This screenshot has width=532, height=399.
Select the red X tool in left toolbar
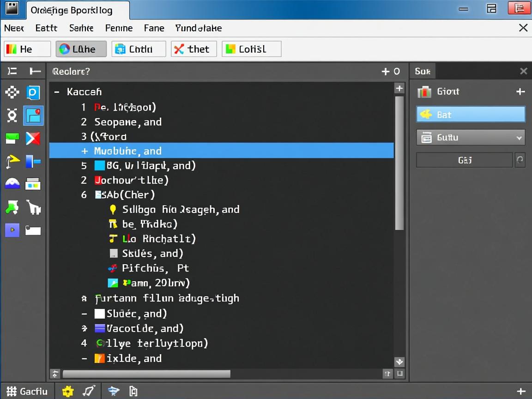coord(33,138)
